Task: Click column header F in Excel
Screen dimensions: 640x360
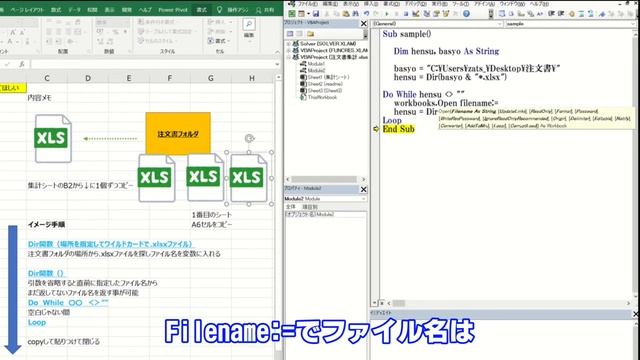Action: click(x=170, y=78)
